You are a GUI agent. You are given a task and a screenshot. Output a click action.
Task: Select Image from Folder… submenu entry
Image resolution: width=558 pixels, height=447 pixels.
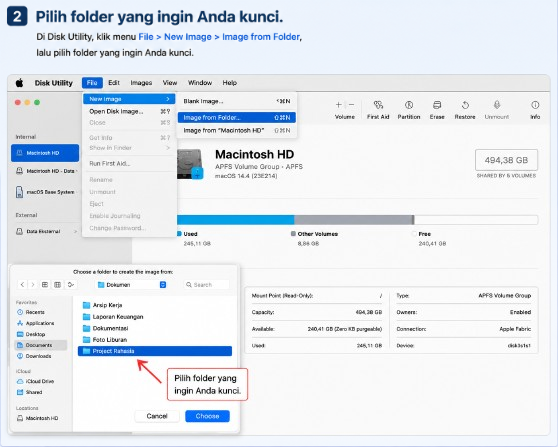point(237,117)
